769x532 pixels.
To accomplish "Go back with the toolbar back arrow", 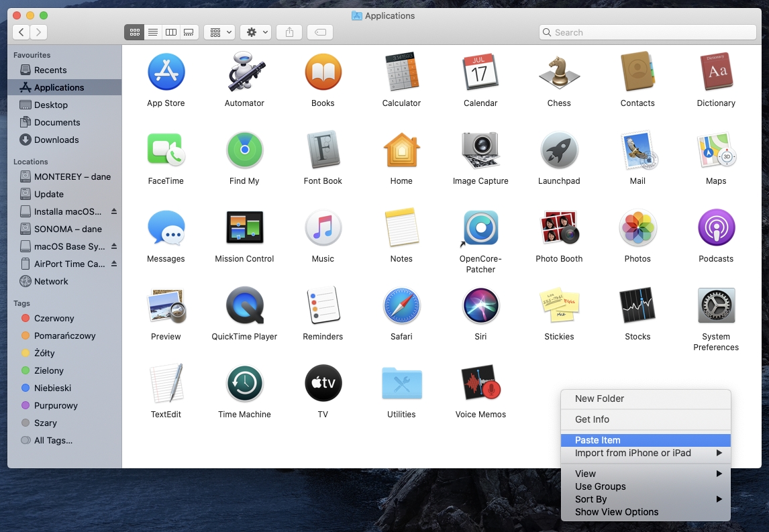I will (x=21, y=32).
